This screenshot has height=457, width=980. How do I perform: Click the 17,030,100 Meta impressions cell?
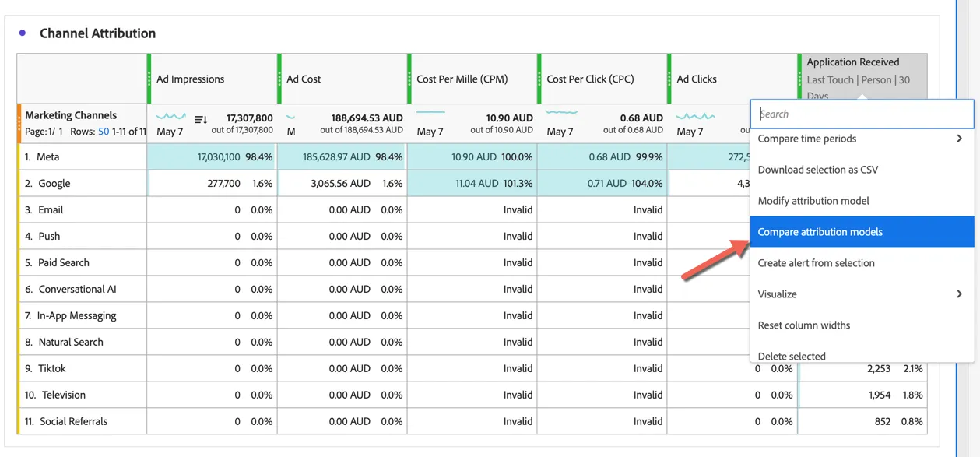click(x=213, y=157)
